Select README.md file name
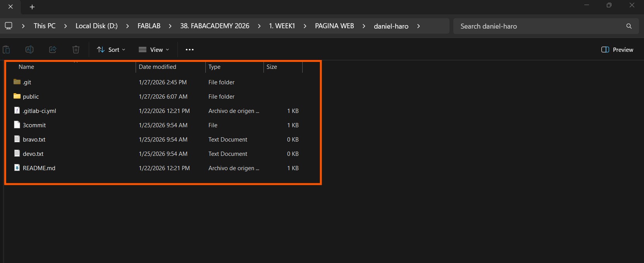The image size is (644, 263). tap(39, 168)
